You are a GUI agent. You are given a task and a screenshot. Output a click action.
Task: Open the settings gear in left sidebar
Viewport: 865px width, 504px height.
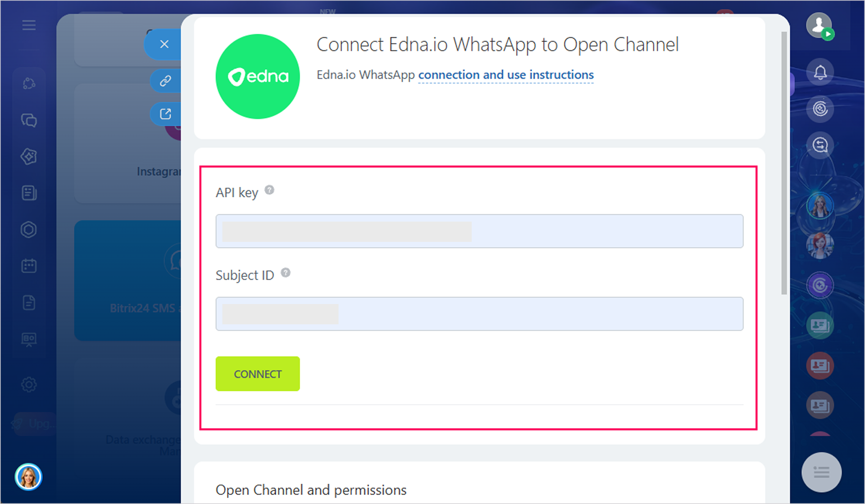(x=29, y=385)
